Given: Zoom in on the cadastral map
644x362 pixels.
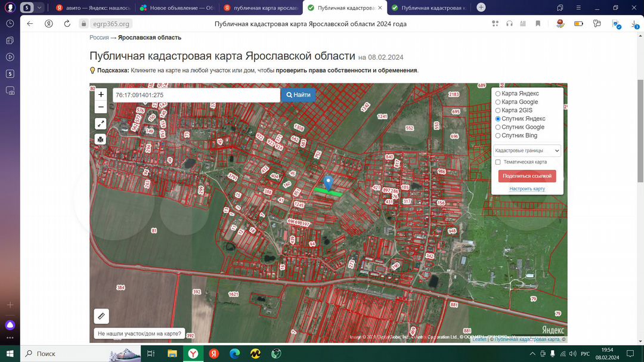Looking at the screenshot, I should [101, 94].
